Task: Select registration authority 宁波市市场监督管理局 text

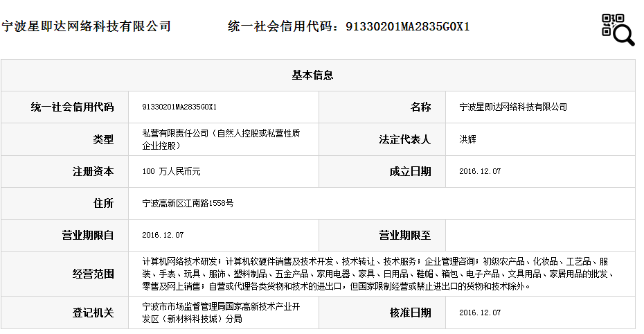Action: 222,313
